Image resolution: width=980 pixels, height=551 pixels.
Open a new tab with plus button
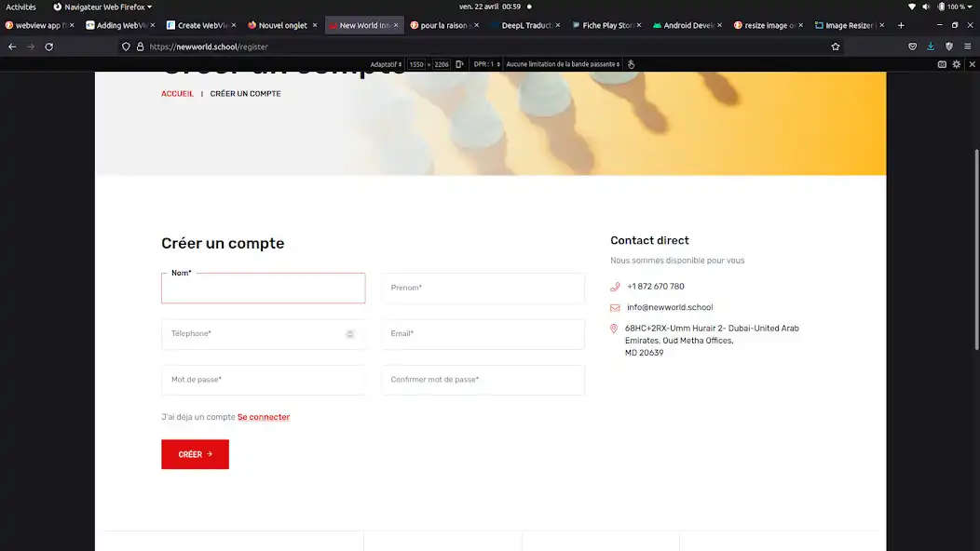(901, 26)
